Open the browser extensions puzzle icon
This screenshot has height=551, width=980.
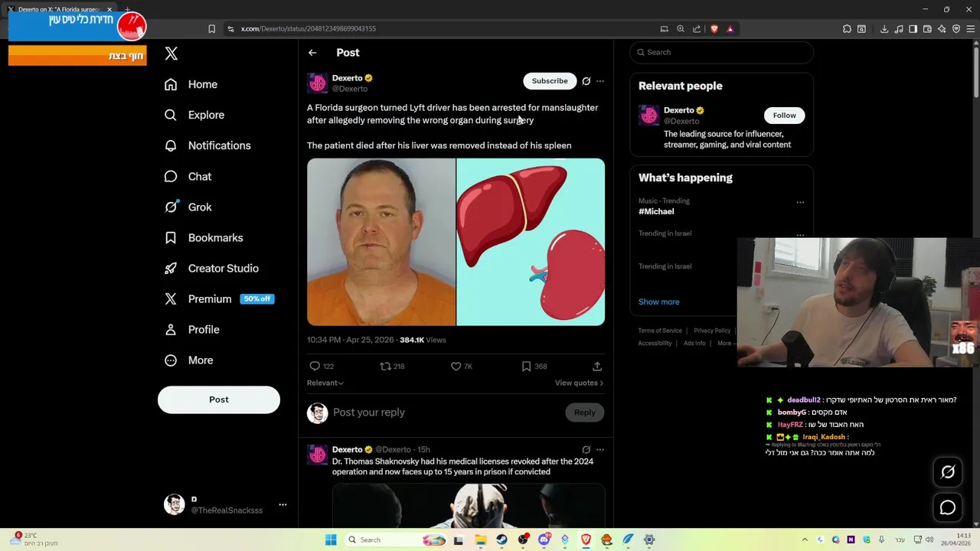click(x=847, y=29)
